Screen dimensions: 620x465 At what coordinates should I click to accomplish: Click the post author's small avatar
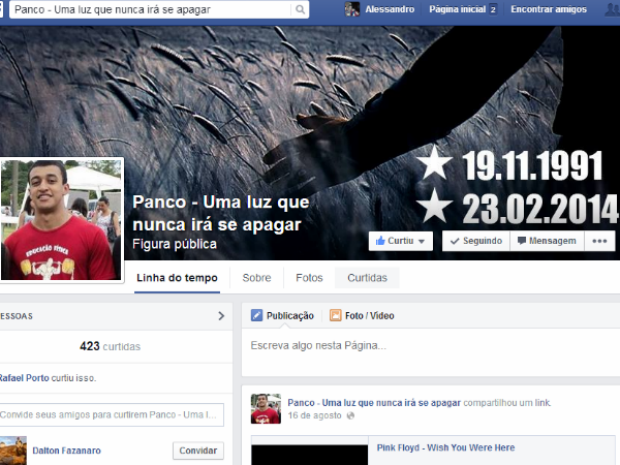tap(265, 408)
